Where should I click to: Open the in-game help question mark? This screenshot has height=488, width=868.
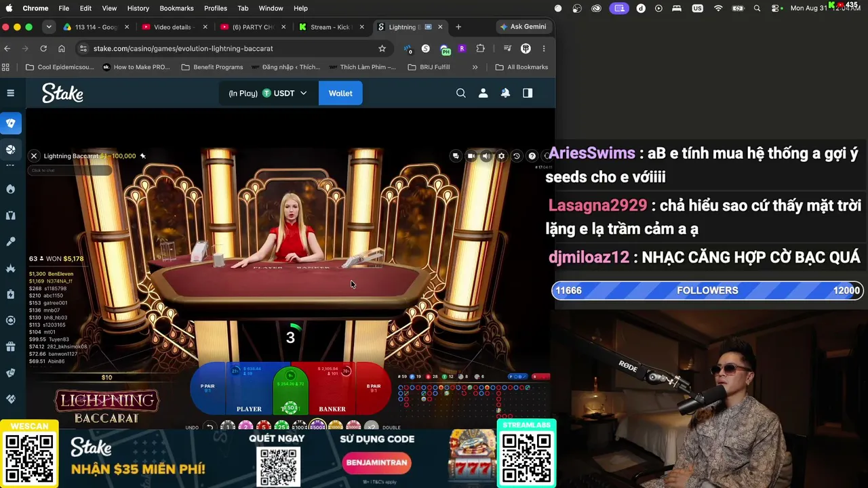[x=532, y=156]
